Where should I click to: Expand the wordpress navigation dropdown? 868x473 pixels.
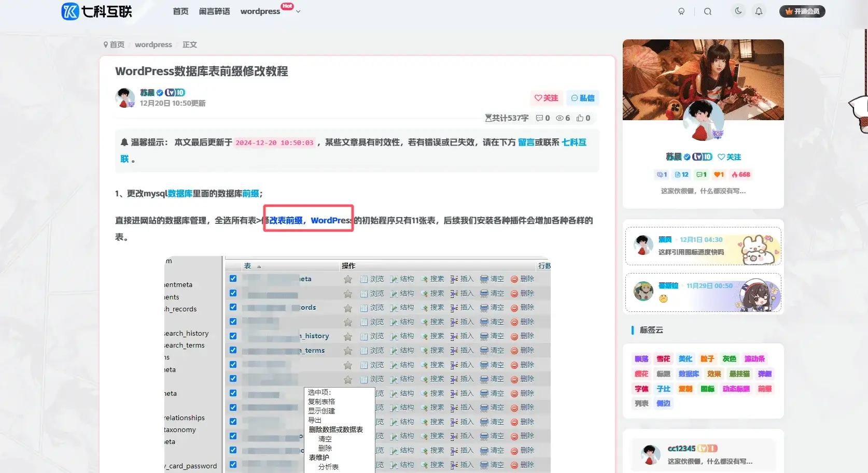coord(297,11)
